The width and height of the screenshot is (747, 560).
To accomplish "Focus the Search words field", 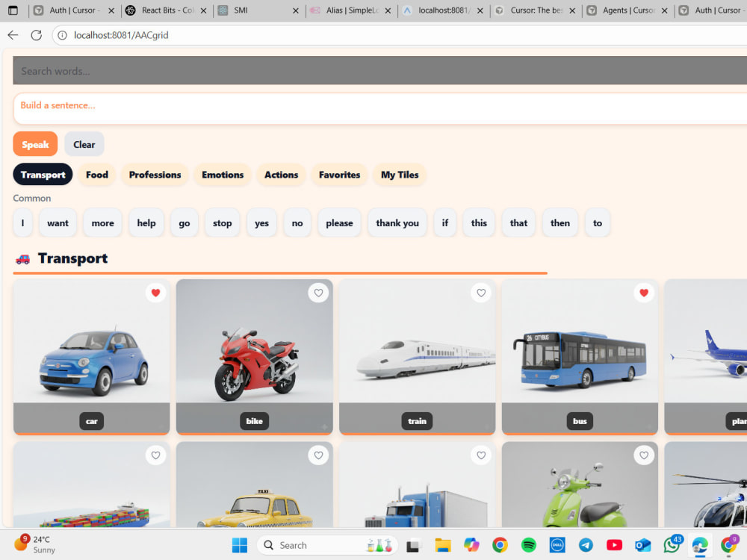I will (379, 71).
